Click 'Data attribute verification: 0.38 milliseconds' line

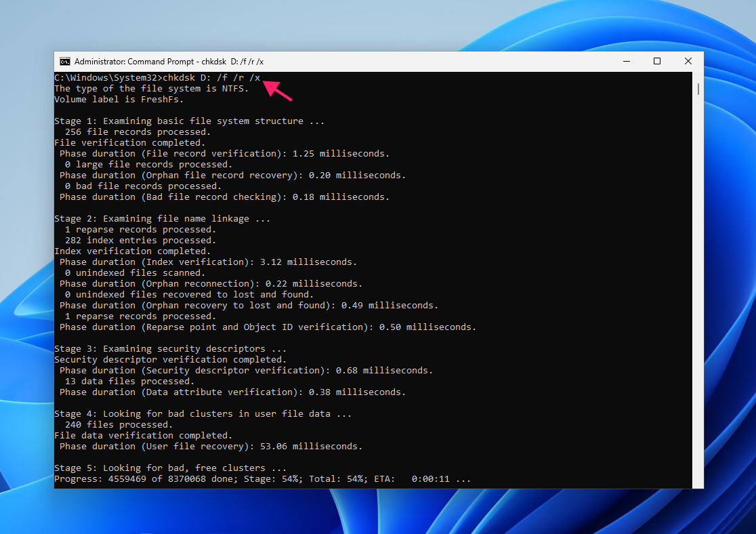pyautogui.click(x=232, y=392)
